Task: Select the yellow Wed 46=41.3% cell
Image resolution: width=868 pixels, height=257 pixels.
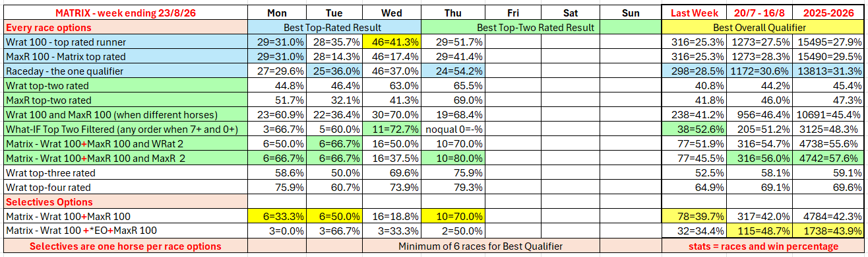Action: (392, 42)
